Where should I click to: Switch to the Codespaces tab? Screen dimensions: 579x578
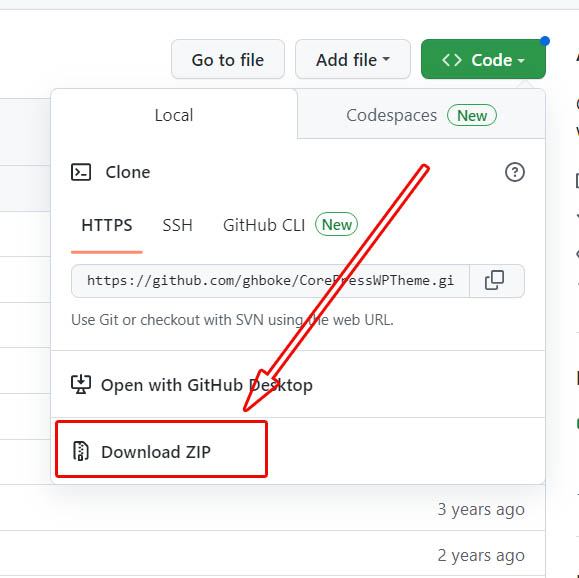(x=421, y=115)
